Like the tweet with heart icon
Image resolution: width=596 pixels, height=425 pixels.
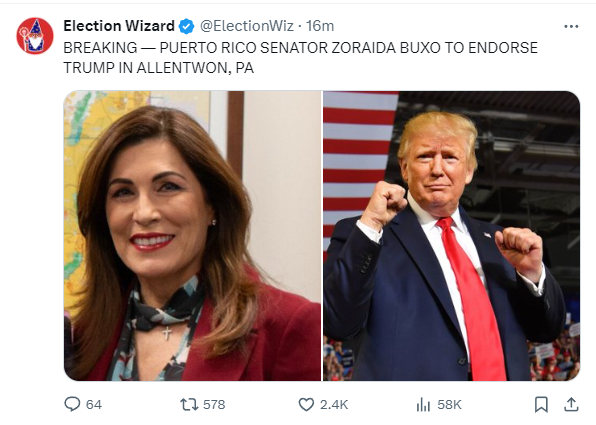coord(306,404)
